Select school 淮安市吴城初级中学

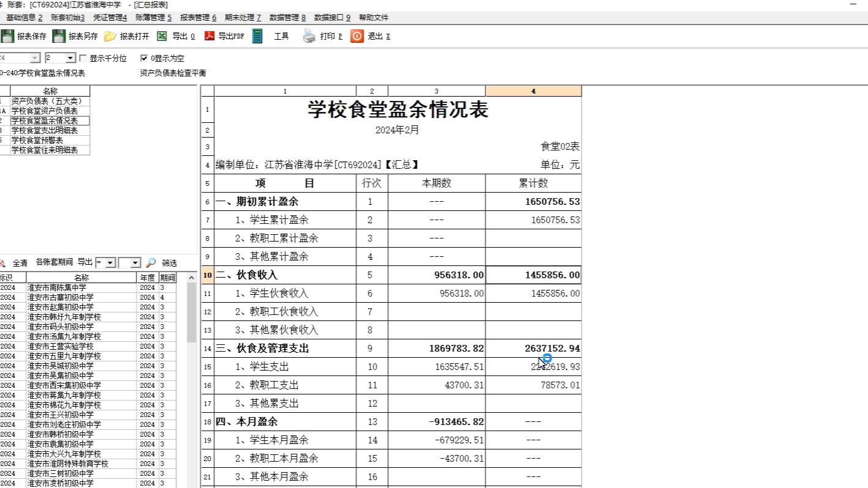click(x=81, y=366)
